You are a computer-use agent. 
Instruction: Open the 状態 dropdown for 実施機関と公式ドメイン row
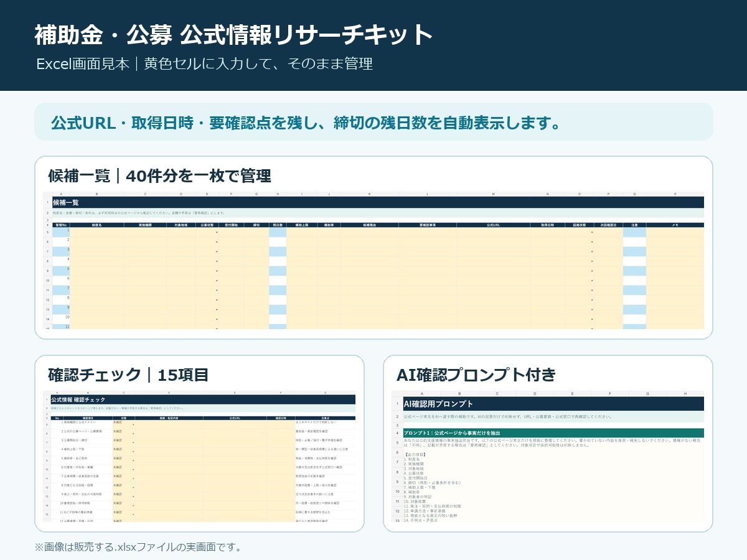[x=133, y=424]
